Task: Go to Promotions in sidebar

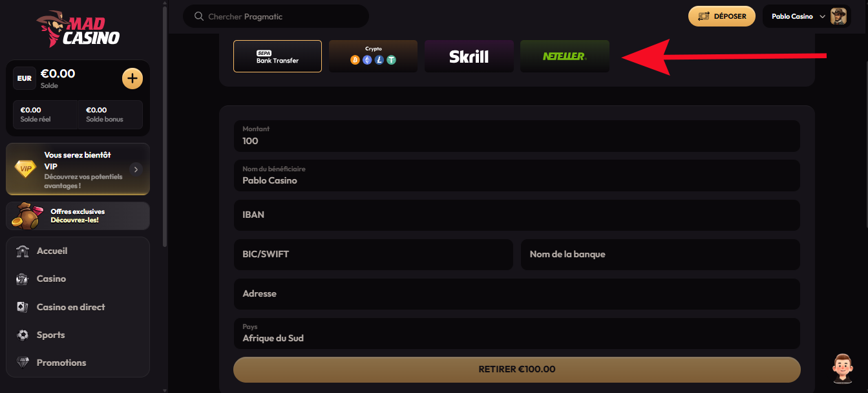Action: [61, 363]
